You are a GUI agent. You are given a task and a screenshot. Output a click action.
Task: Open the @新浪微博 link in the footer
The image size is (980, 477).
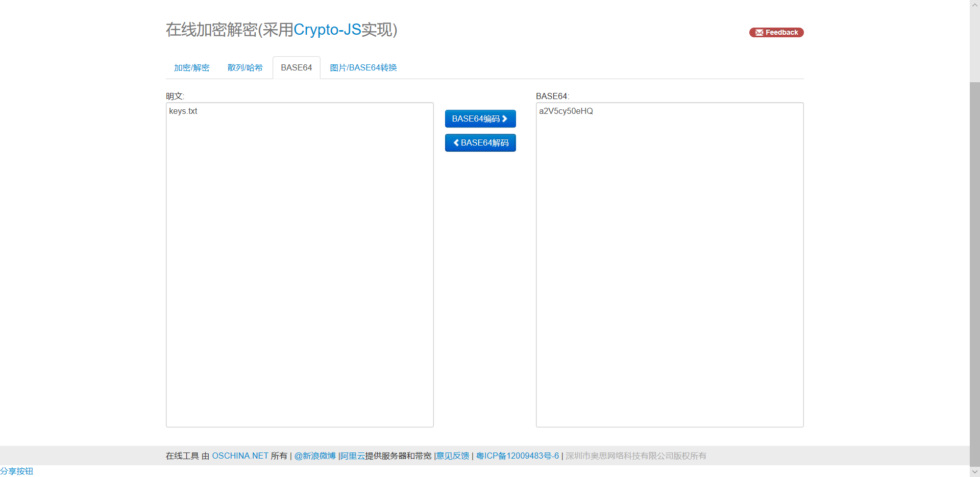coord(314,456)
